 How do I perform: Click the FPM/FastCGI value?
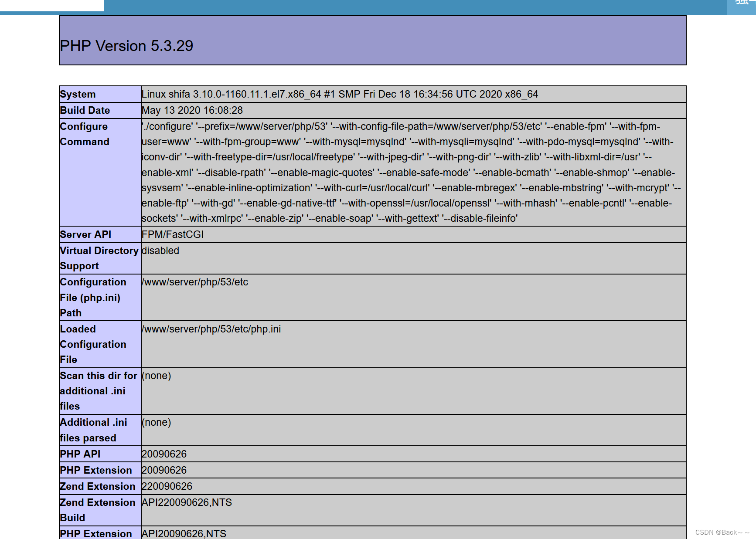point(173,234)
